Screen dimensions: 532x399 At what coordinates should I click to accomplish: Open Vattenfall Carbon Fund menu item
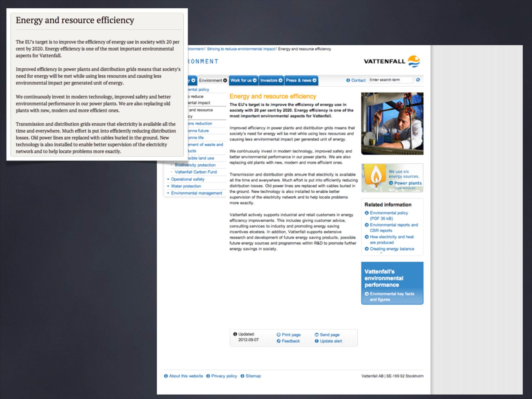coord(196,172)
